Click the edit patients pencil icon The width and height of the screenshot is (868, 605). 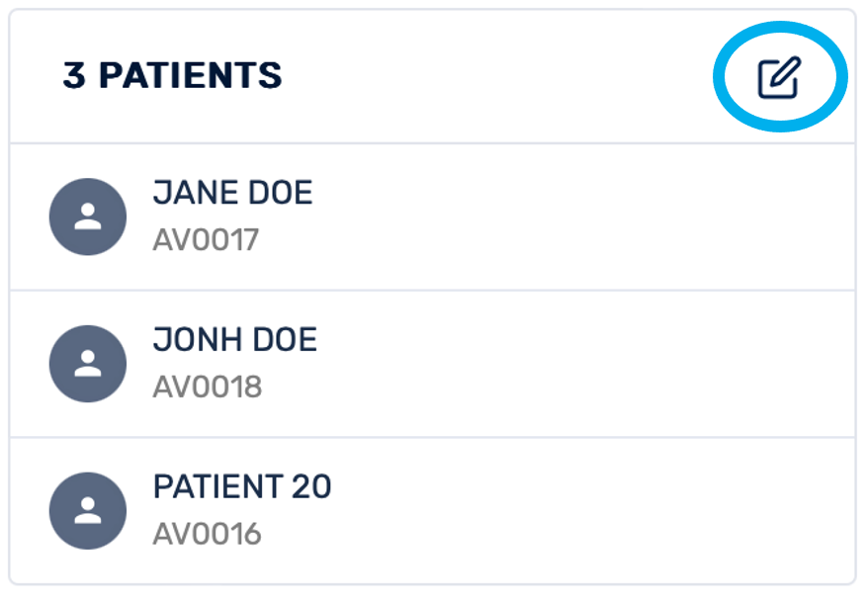pyautogui.click(x=779, y=78)
